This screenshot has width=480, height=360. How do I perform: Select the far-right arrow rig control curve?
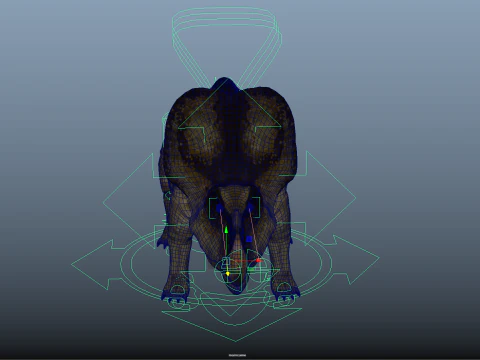pyautogui.click(x=354, y=259)
